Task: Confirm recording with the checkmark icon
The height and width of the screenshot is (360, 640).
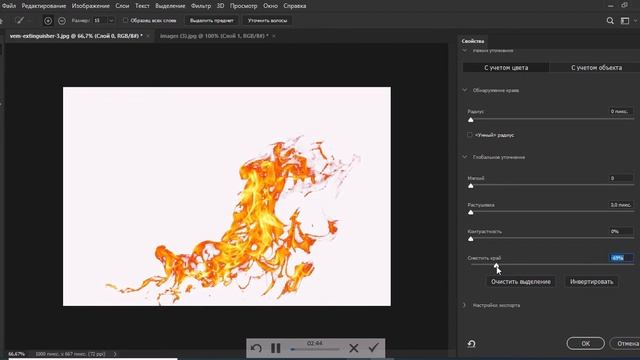Action: [373, 348]
